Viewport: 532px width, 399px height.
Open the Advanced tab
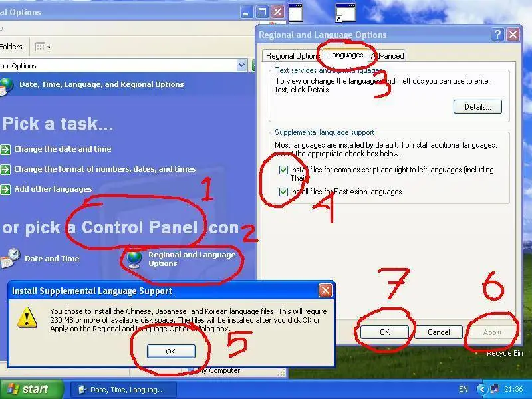click(x=388, y=56)
